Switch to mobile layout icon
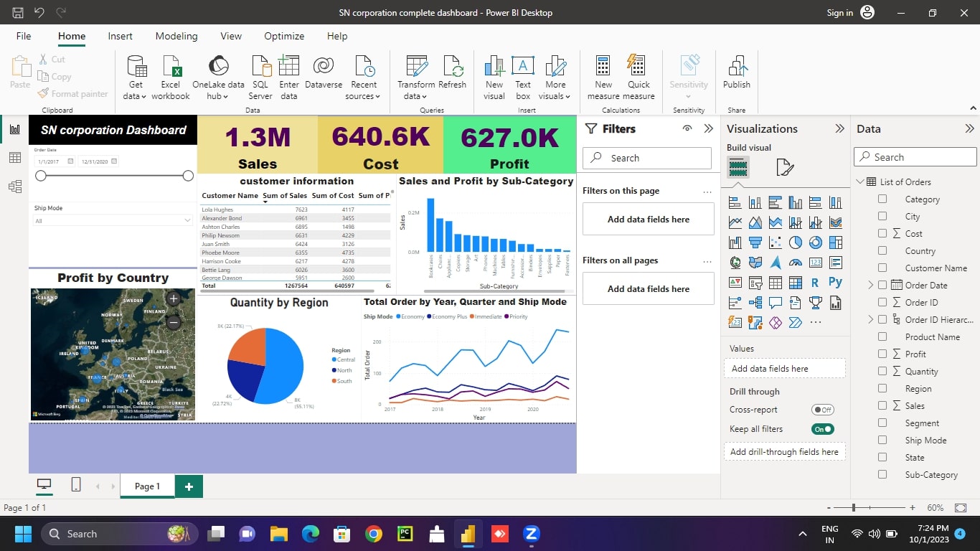This screenshot has width=980, height=551. 76,486
